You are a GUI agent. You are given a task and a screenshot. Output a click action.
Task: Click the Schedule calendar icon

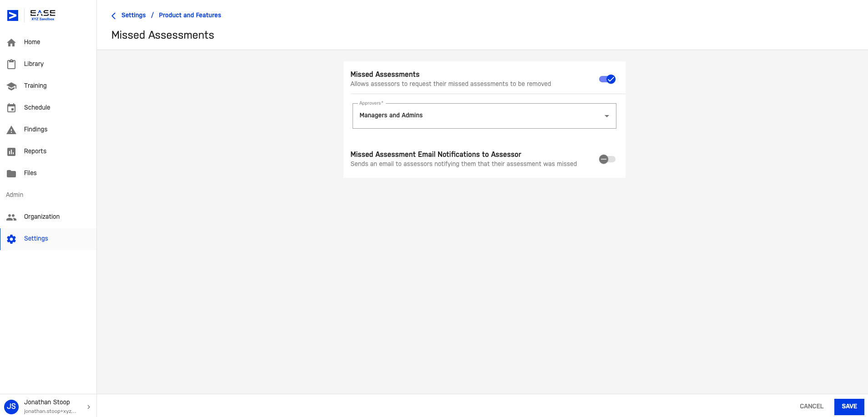(11, 108)
